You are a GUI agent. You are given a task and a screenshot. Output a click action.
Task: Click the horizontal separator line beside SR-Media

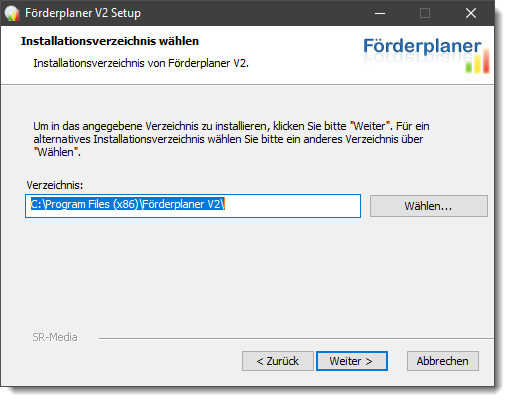coord(296,338)
